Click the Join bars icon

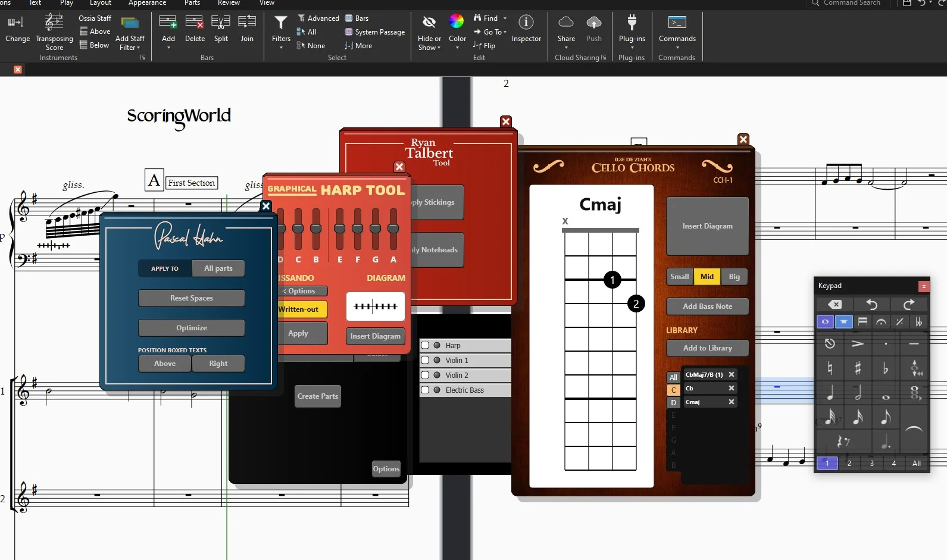click(247, 24)
